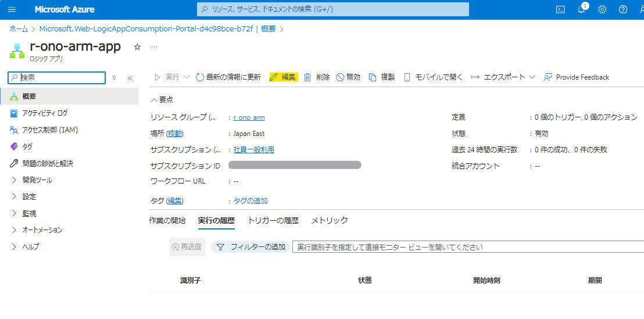644x319 pixels.
Task: Click モバイルで開く button
Action: (x=433, y=77)
